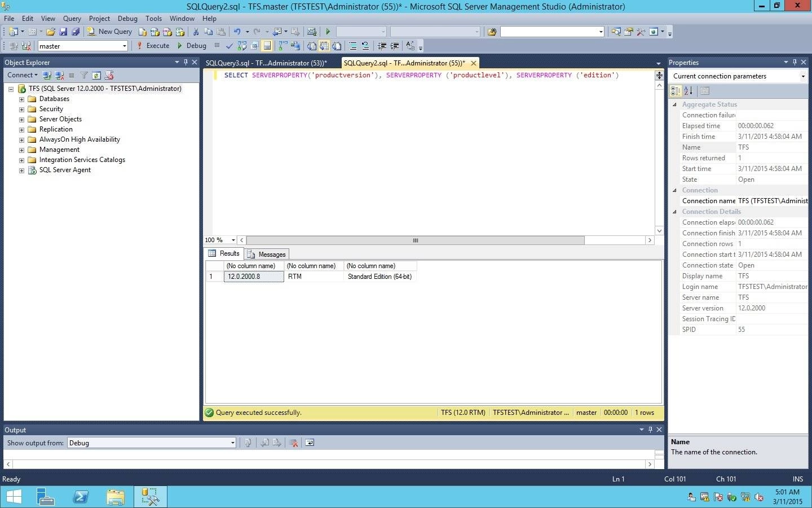Viewport: 812px width, 508px height.
Task: Select the Results tab
Action: 224,253
